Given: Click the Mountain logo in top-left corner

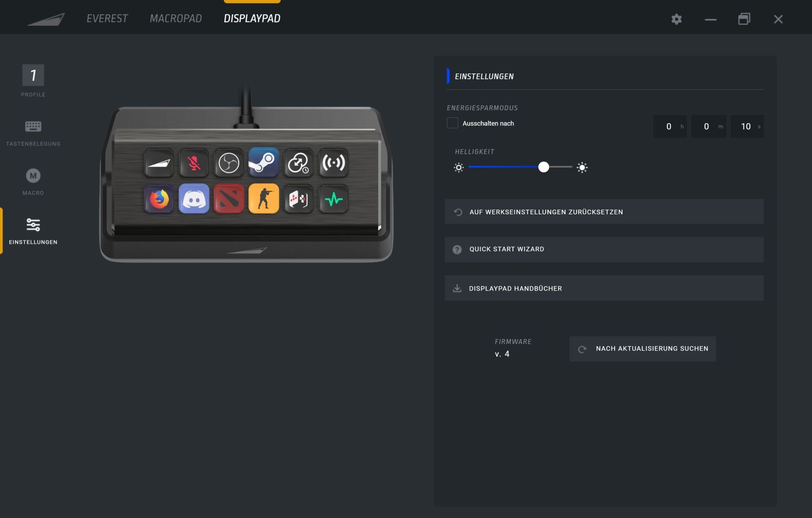Looking at the screenshot, I should click(x=46, y=19).
